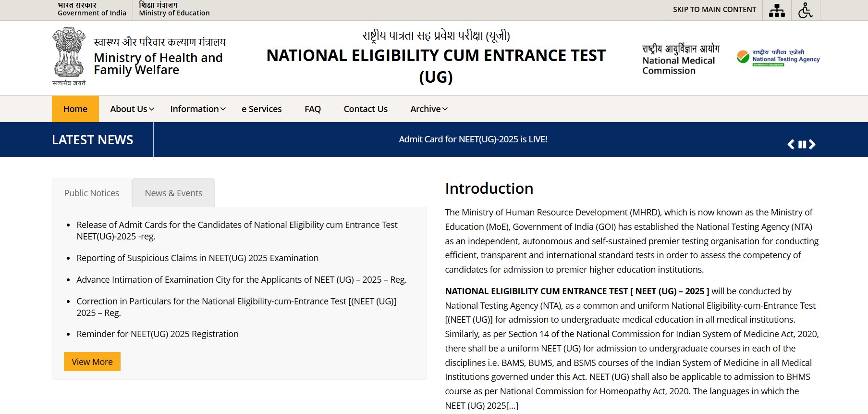The image size is (868, 414).
Task: Open Reminder for NEET(UG) 2025 Registration notice
Action: (158, 334)
